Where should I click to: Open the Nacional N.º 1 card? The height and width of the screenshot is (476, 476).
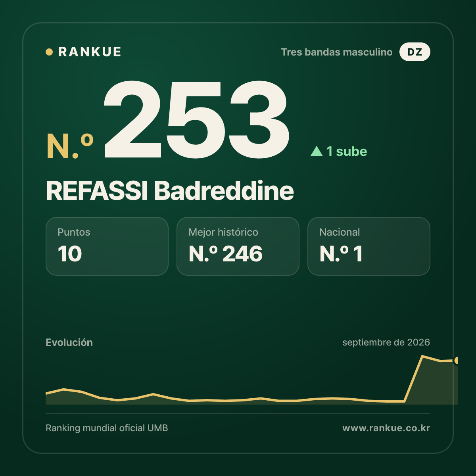click(x=369, y=246)
